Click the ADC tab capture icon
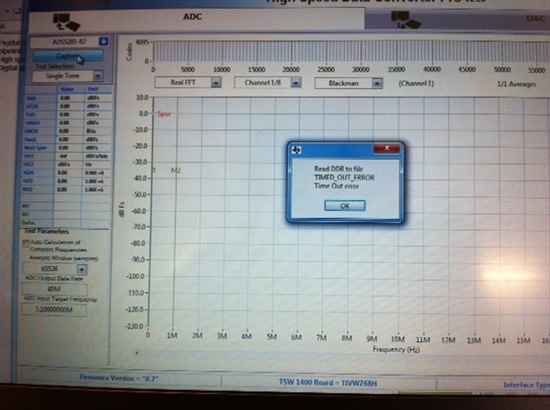The height and width of the screenshot is (410, 550). tap(66, 22)
